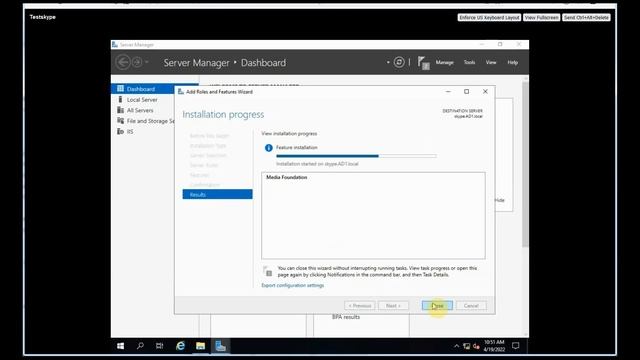
Task: Minimize the Add Roles and Features Wizard
Action: (x=448, y=91)
